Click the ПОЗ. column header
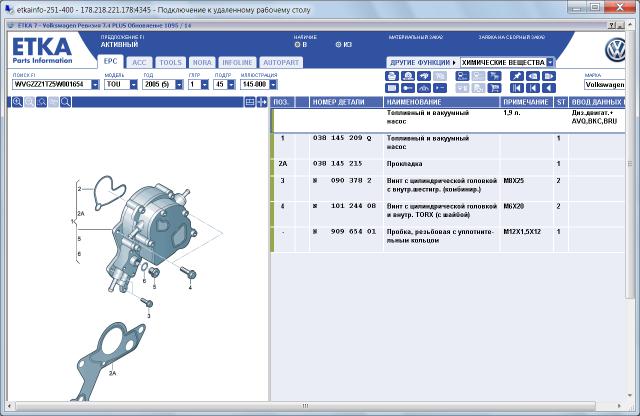Image resolution: width=640 pixels, height=416 pixels. point(282,102)
